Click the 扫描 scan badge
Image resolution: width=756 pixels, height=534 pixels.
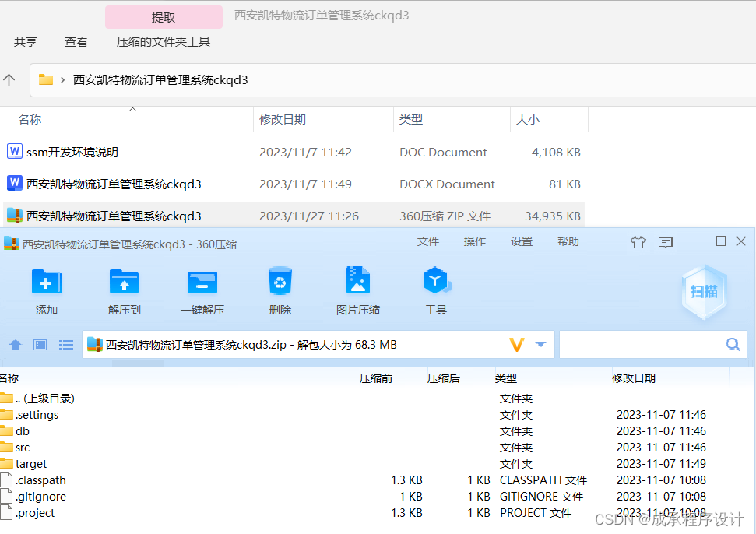coord(703,290)
